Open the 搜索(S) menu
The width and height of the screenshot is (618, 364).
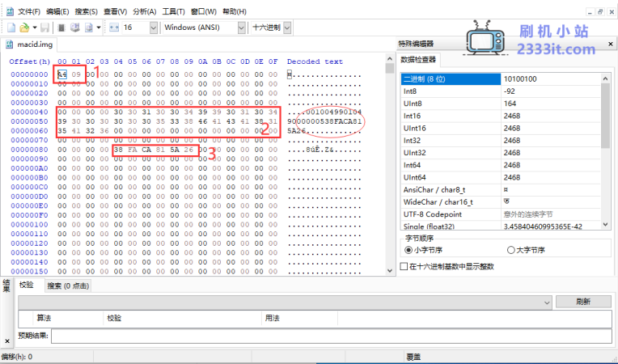point(87,11)
